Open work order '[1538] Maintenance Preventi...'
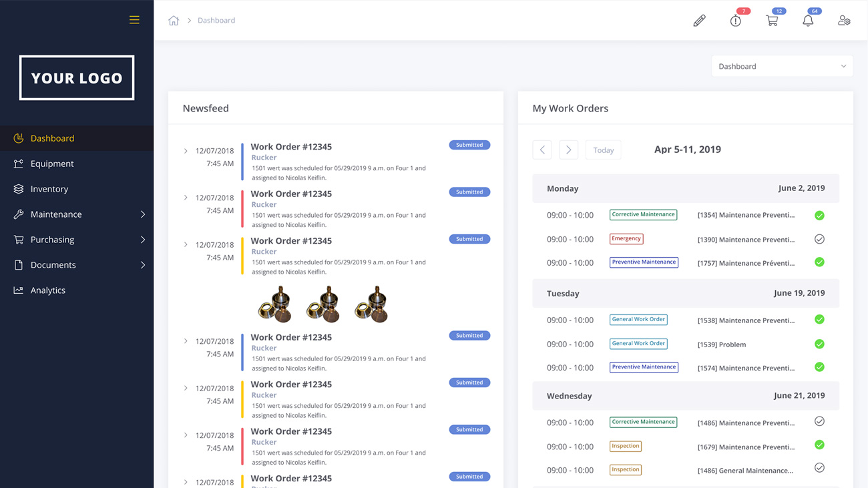The height and width of the screenshot is (488, 868). tap(746, 320)
